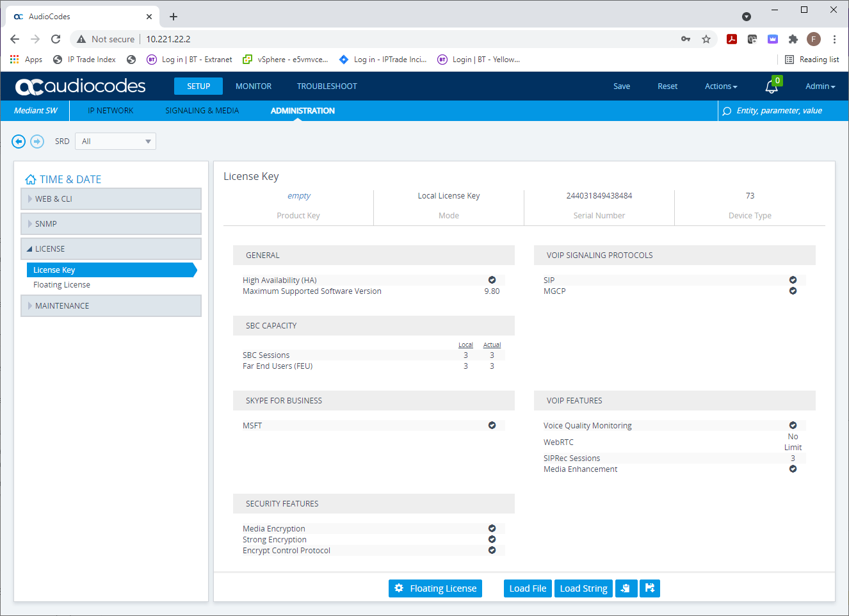The image size is (849, 616).
Task: Expand the WEB & CLI section
Action: (111, 199)
